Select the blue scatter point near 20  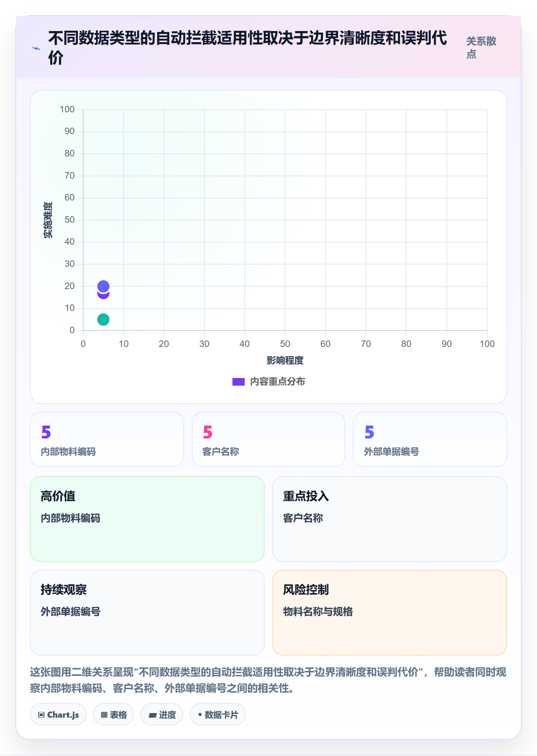tap(103, 286)
